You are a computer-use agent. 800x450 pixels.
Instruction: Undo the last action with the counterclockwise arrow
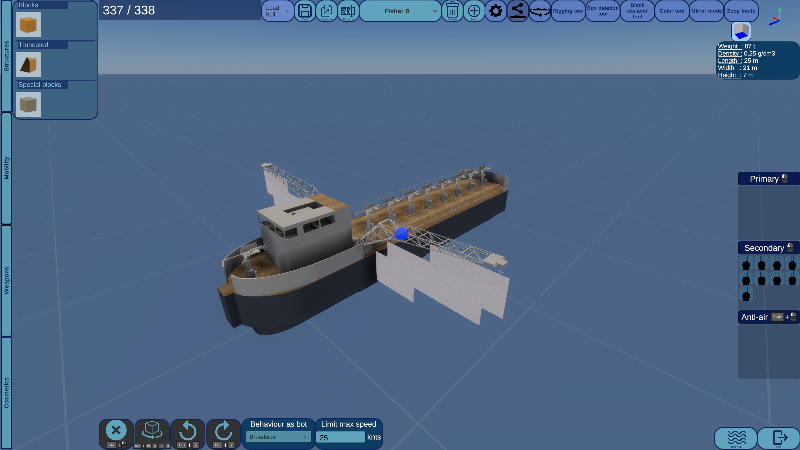pos(188,434)
